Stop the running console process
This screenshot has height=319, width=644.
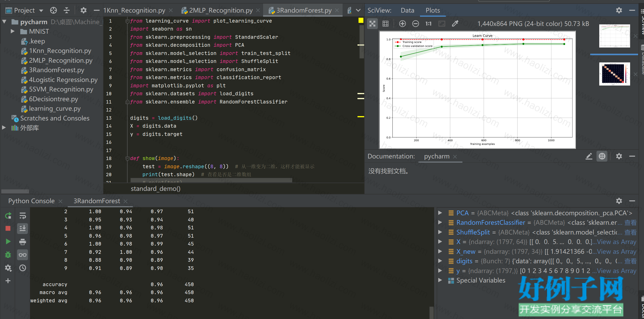(8, 228)
